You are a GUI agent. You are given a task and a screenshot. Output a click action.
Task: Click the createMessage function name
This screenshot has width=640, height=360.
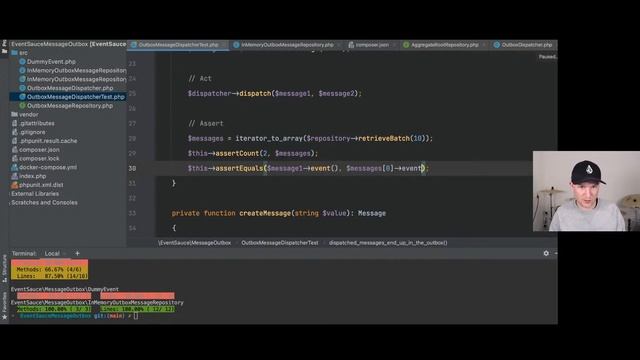(264, 213)
